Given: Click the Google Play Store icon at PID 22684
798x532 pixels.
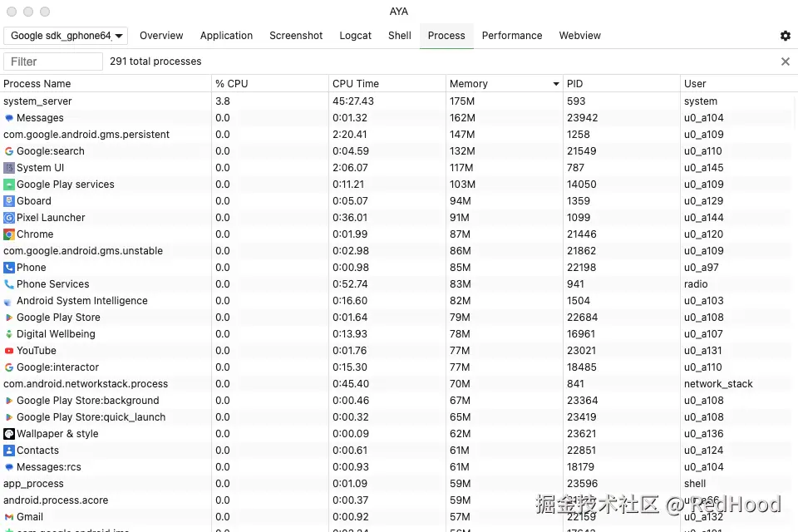Looking at the screenshot, I should 8,318.
